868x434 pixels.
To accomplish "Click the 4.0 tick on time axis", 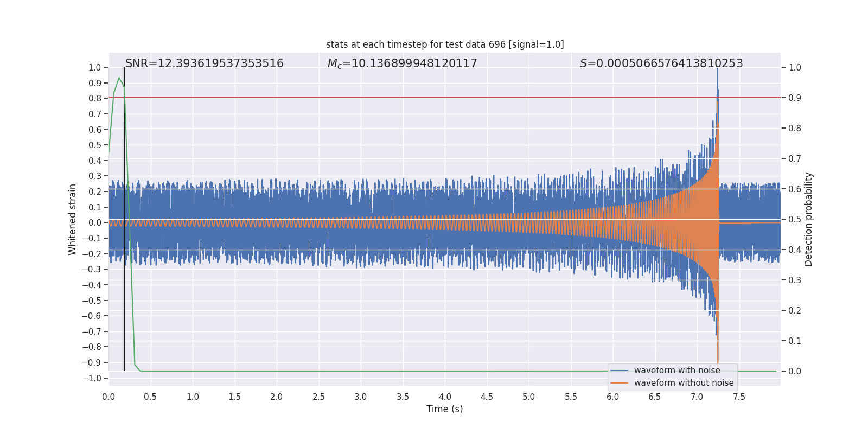I will [445, 397].
